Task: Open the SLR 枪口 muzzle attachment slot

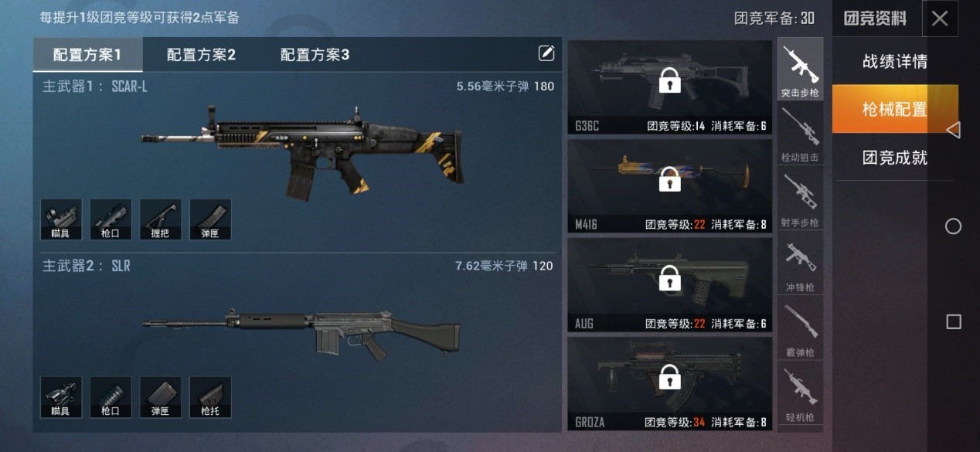Action: 111,397
